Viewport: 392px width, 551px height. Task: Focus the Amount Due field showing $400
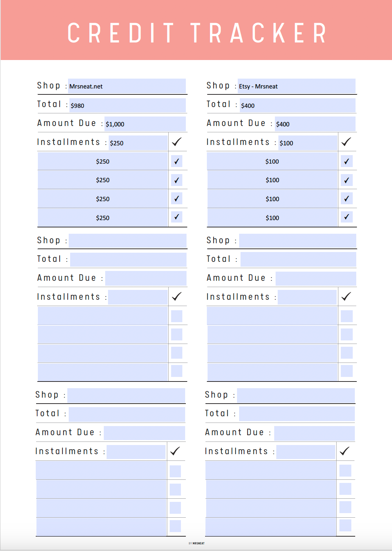[x=315, y=124]
